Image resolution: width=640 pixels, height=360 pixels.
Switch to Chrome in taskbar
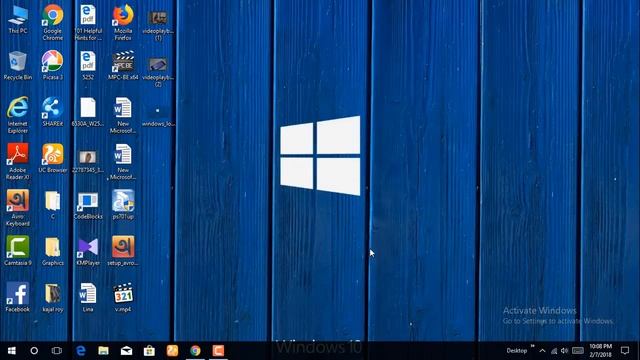pyautogui.click(x=195, y=351)
